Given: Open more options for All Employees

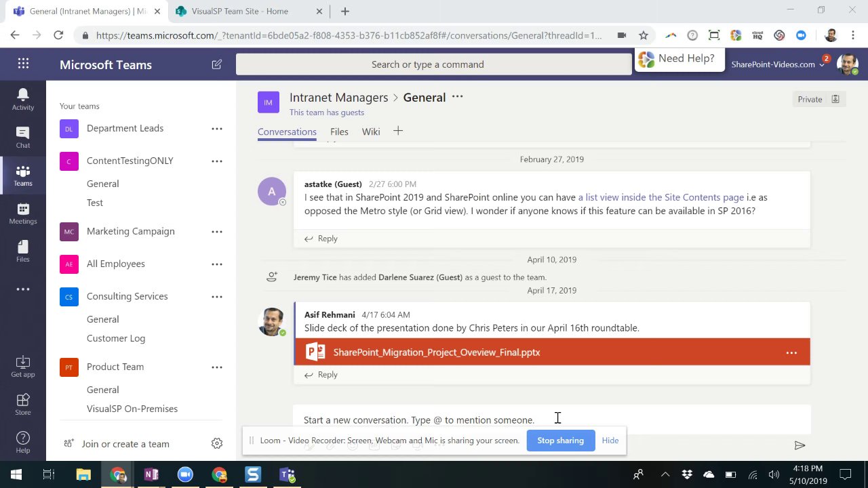Looking at the screenshot, I should pos(217,264).
